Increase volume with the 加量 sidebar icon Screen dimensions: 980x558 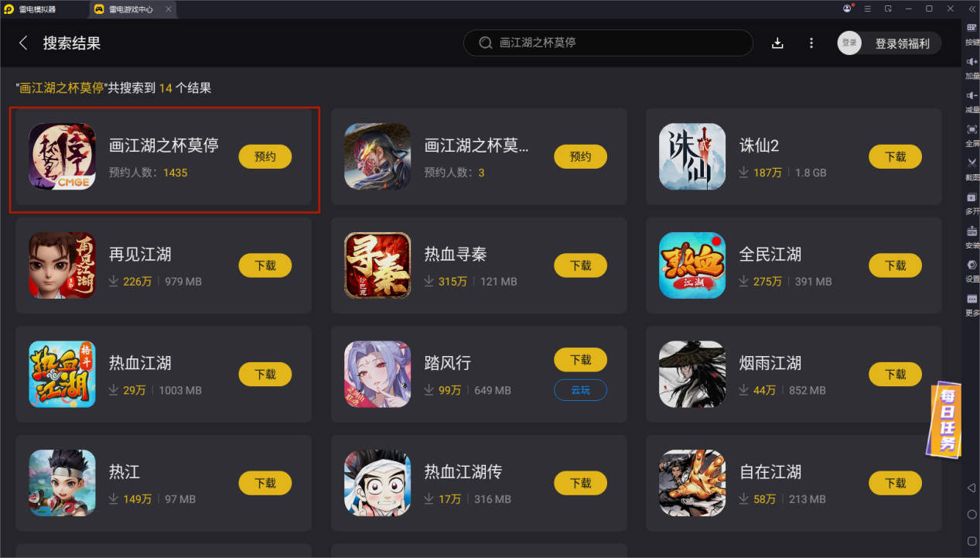[971, 67]
